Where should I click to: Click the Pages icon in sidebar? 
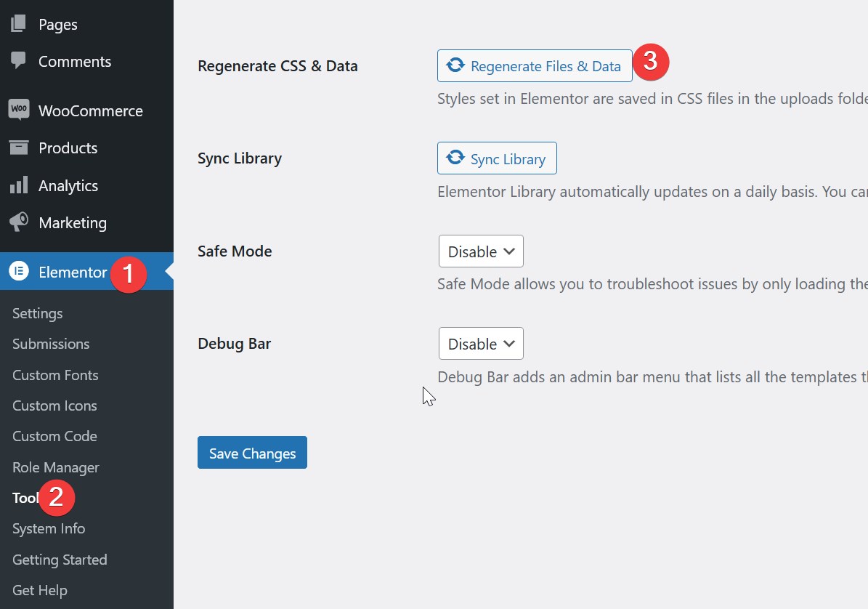(x=18, y=24)
